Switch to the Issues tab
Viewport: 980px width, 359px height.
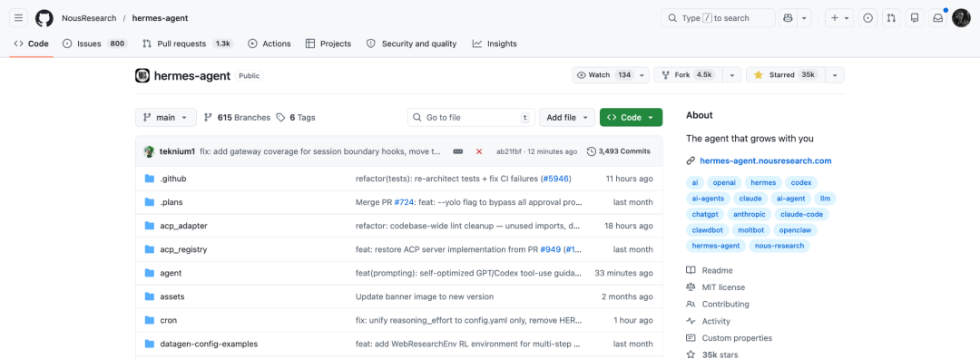[95, 44]
